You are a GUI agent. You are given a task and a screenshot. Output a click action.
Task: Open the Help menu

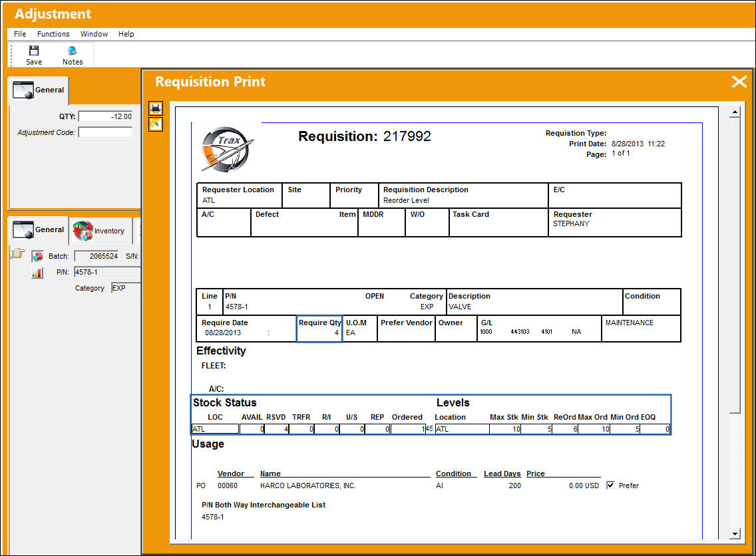click(x=126, y=34)
